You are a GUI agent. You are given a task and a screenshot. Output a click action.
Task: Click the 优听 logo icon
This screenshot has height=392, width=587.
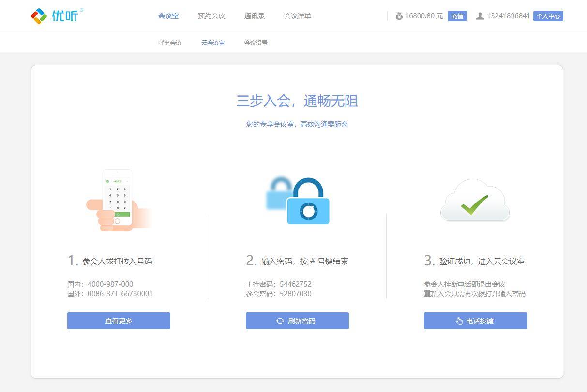(x=39, y=16)
